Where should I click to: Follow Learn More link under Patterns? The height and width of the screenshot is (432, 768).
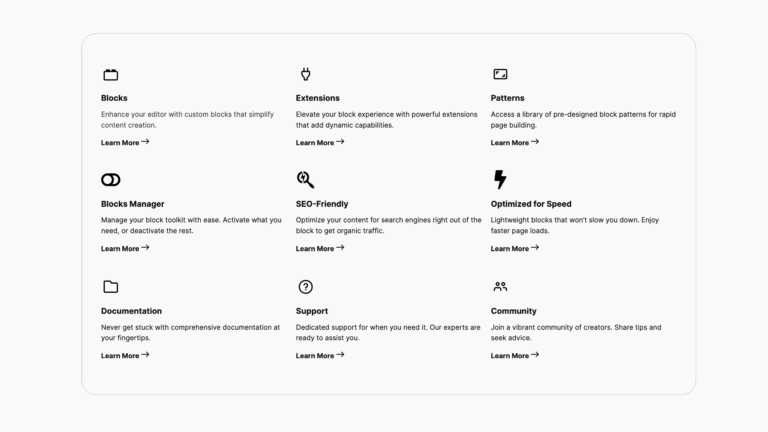click(515, 143)
